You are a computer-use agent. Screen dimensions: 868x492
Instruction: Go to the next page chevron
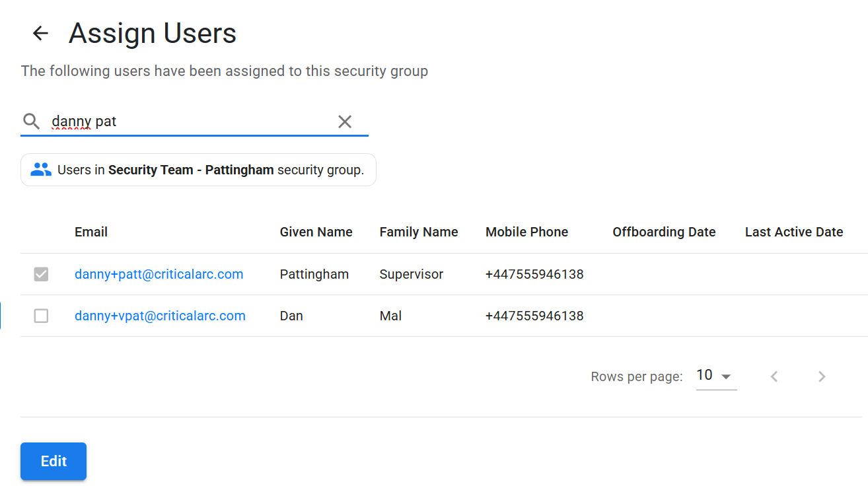[x=822, y=376]
